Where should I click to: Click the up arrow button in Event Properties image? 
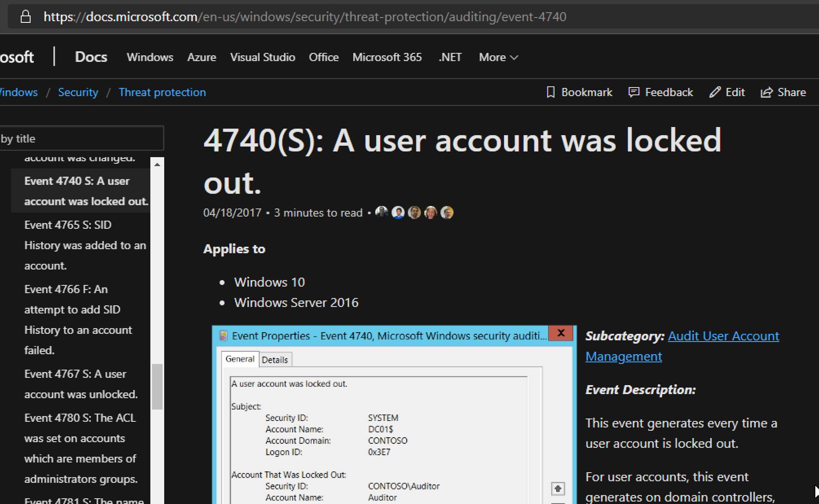pos(558,488)
